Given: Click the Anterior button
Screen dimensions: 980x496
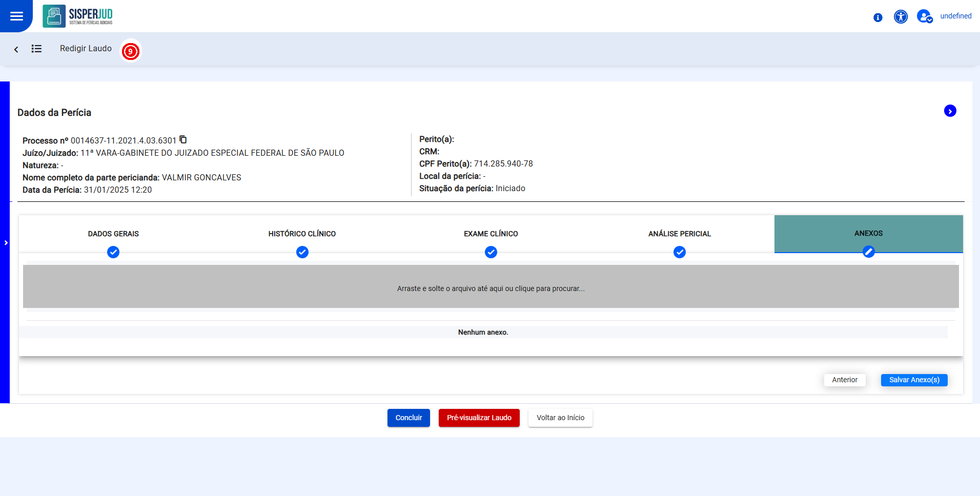Looking at the screenshot, I should click(845, 380).
